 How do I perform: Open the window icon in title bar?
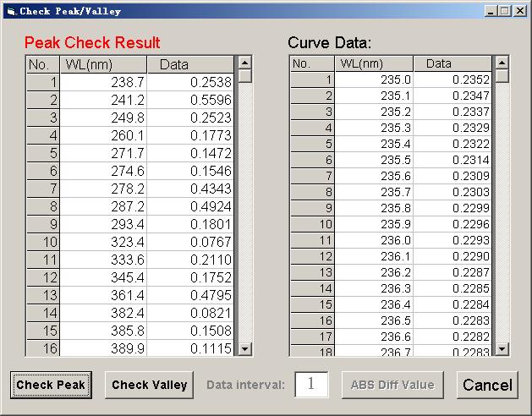10,11
